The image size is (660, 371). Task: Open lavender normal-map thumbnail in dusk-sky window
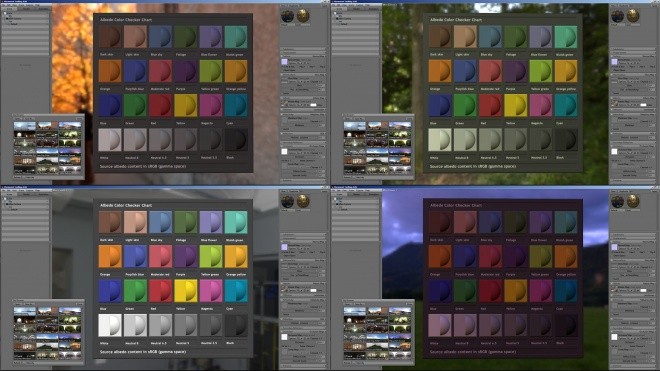coord(614,247)
